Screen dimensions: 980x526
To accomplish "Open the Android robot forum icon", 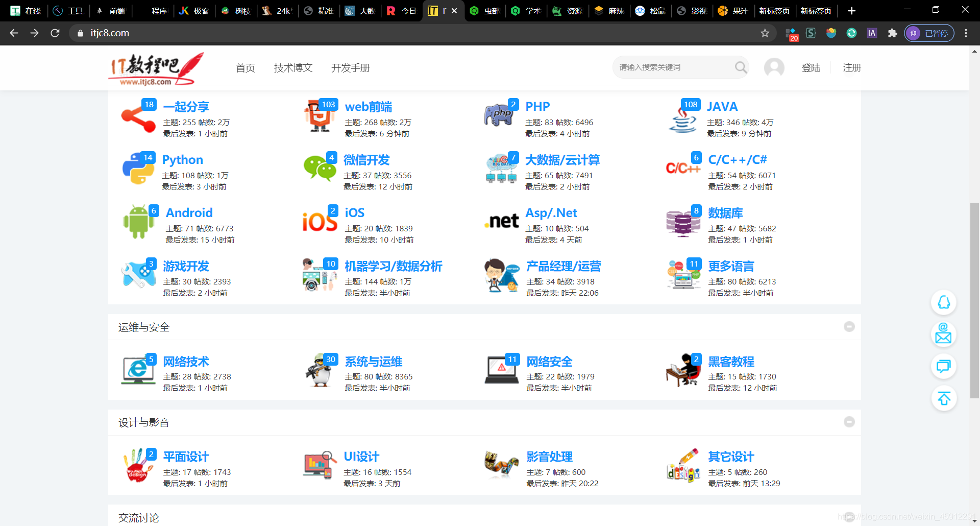I will coord(139,222).
